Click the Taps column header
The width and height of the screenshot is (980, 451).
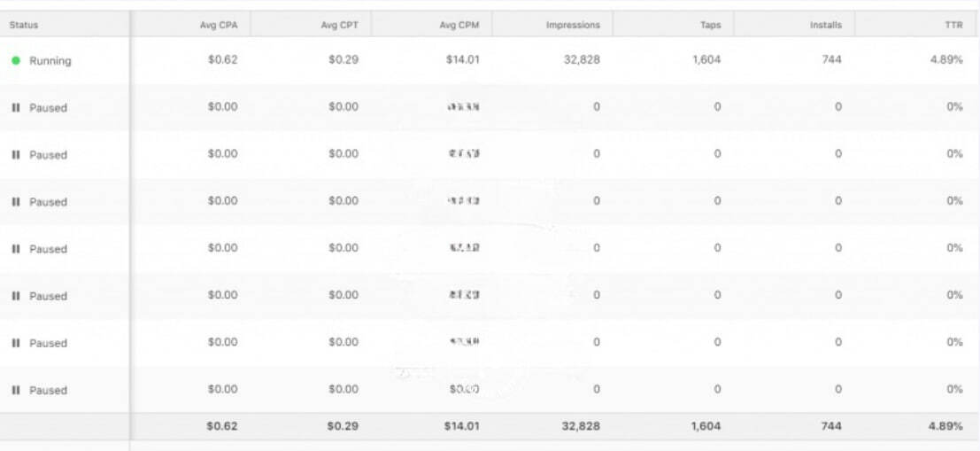710,25
